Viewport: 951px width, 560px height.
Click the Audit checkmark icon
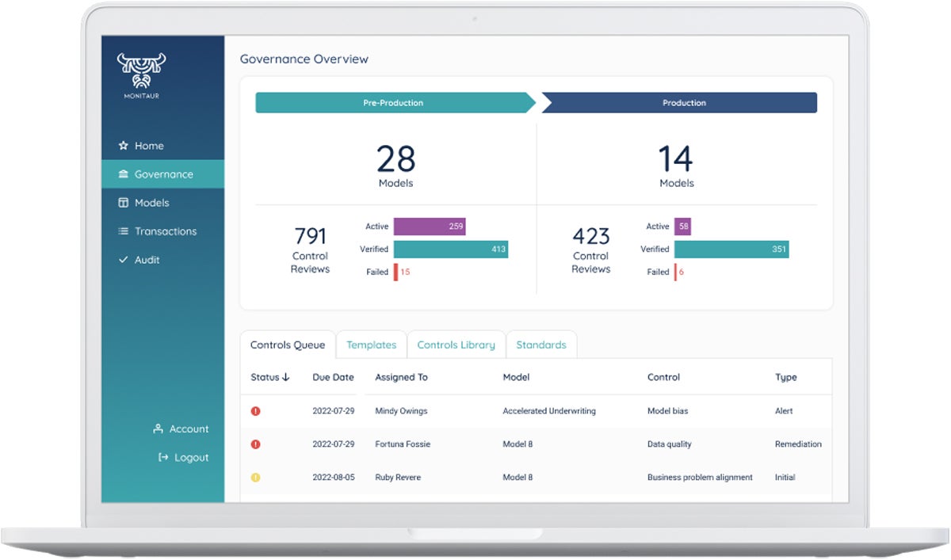tap(123, 260)
